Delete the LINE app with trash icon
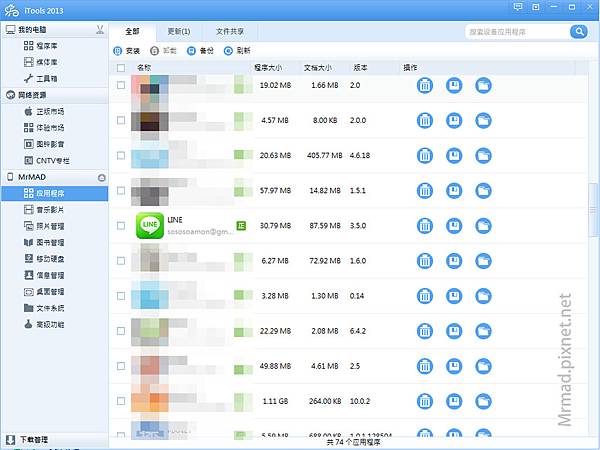This screenshot has width=600, height=450. 424,226
